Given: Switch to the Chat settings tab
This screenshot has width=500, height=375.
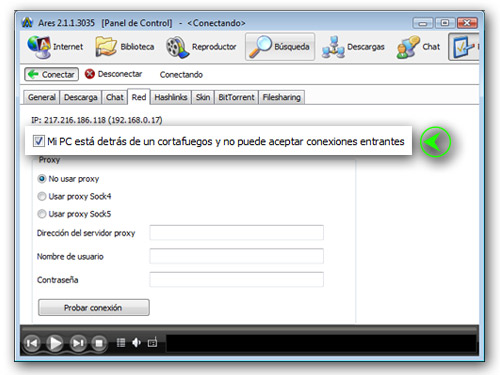Looking at the screenshot, I should pos(114,97).
